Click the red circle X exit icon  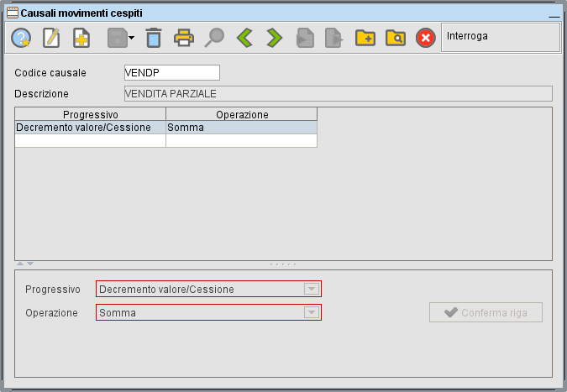[x=426, y=38]
